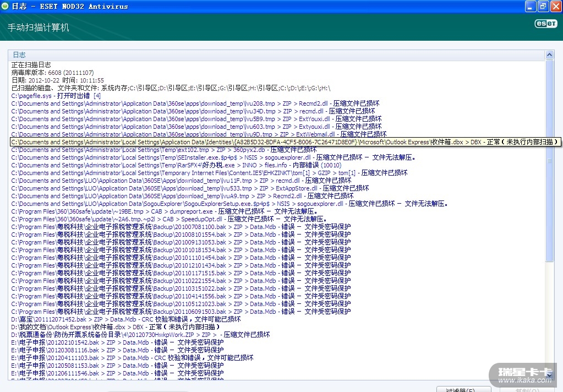Select the SEInstaller.exe.$p4p$ NSIS entry
Screen dimensions: 563x392
tap(214, 157)
